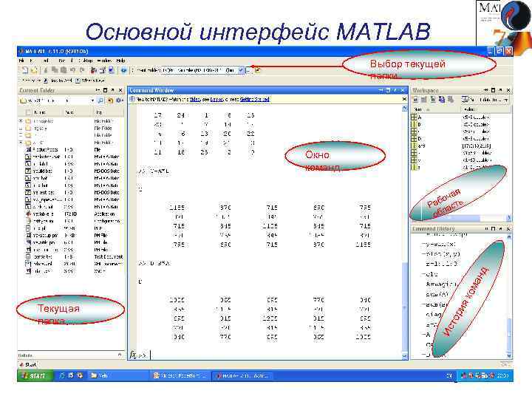Expand the fourth folder in Current Folder tree
Viewport: 532px width, 399px height.
(21, 143)
